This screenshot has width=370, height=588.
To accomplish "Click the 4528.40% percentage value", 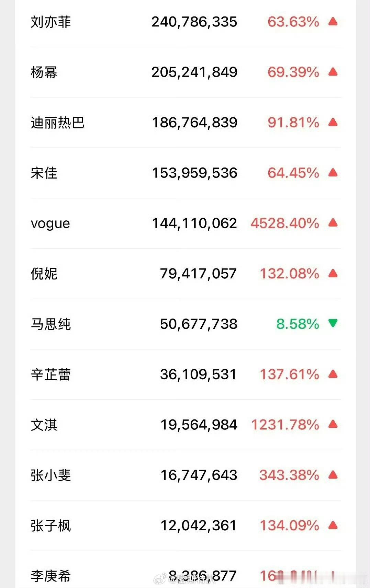I will [285, 223].
